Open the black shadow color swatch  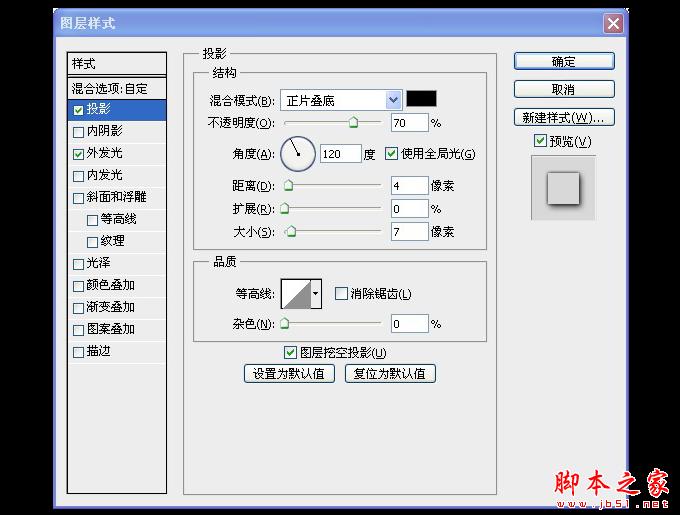[421, 98]
